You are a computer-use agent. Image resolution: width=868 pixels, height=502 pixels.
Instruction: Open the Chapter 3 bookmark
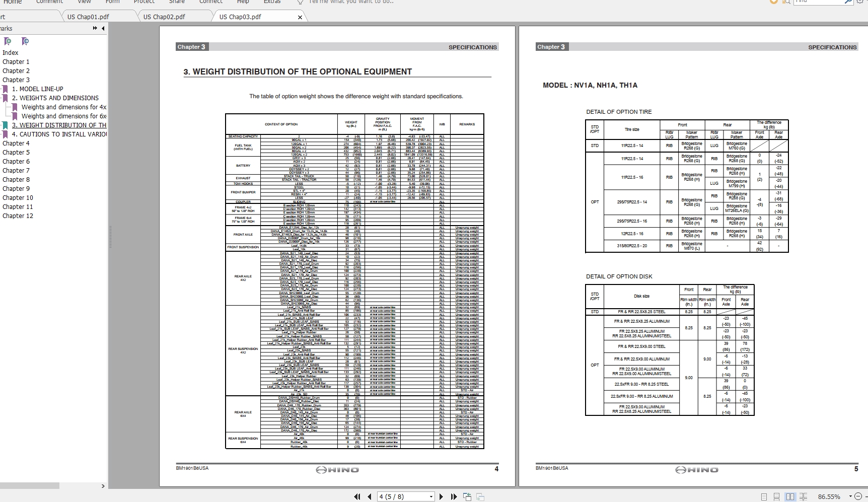(x=16, y=80)
